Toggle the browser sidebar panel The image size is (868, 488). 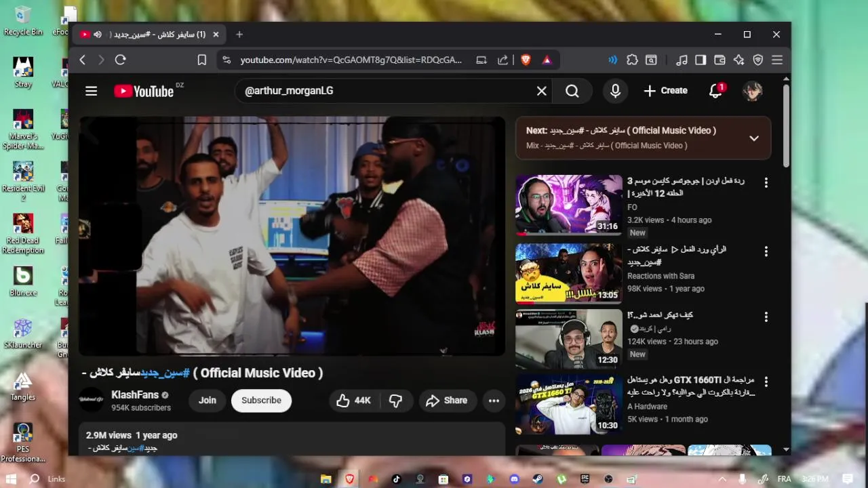[x=701, y=60]
